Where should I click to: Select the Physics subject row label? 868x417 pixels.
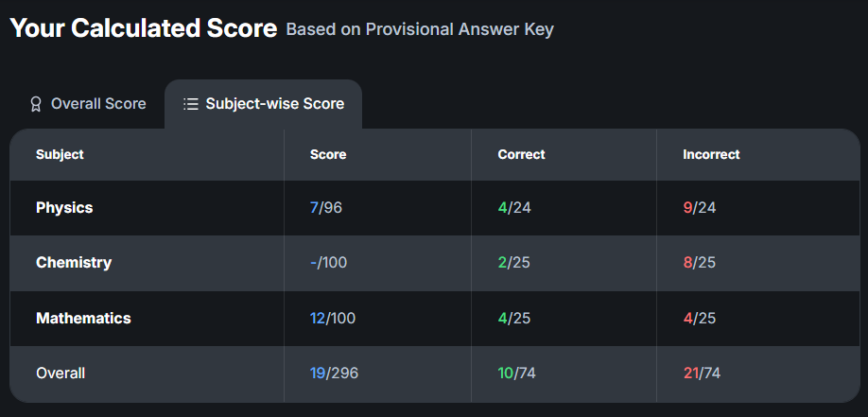pyautogui.click(x=64, y=208)
